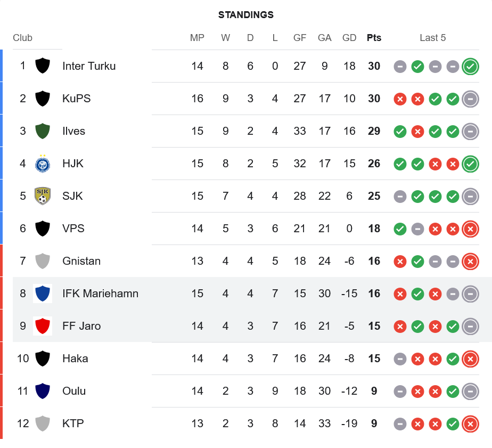
Task: Open the Inter Turku team name link
Action: (89, 66)
